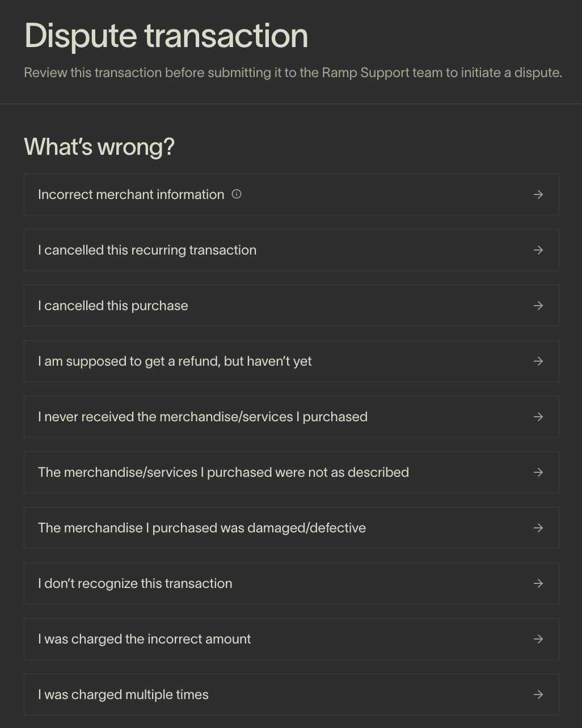Click arrow on Incorrect merchant information row
This screenshot has height=728, width=582.
click(x=538, y=194)
